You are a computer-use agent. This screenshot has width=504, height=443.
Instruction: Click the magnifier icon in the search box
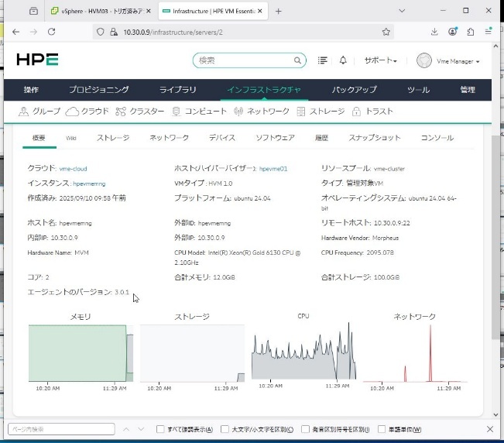click(x=298, y=60)
